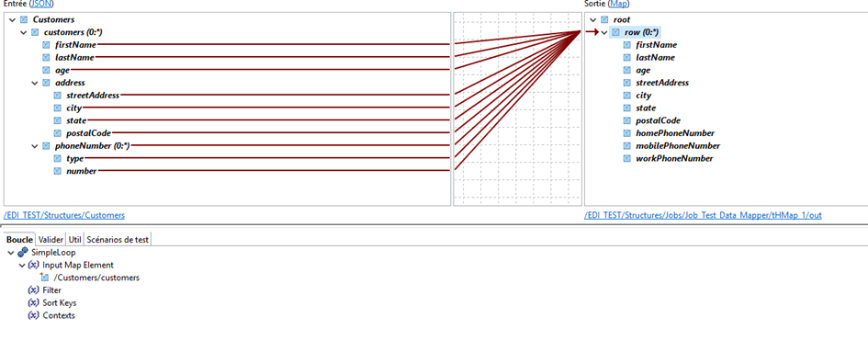The width and height of the screenshot is (868, 352).
Task: Open the /EDI_TEST/Structures/Customers path link
Action: (64, 215)
